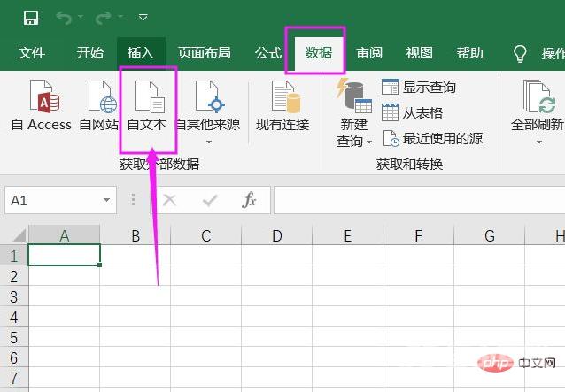Select column C header
The height and width of the screenshot is (392, 565).
(x=205, y=235)
